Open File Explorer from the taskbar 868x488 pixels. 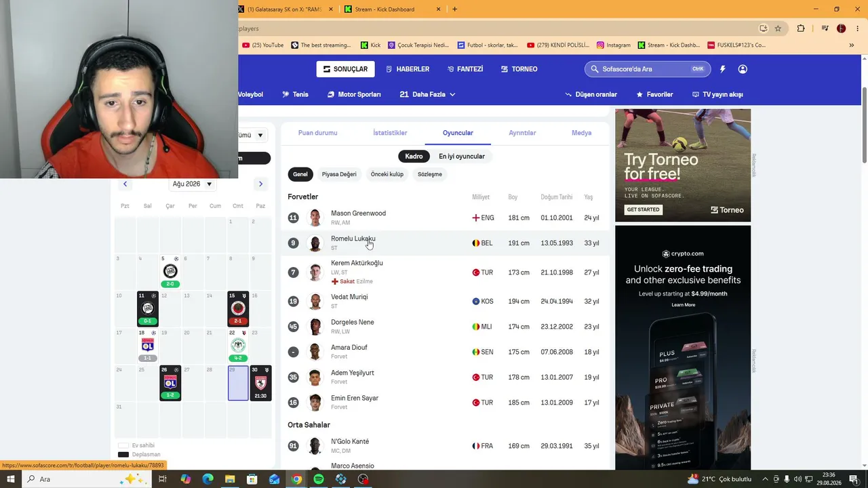[x=230, y=479]
